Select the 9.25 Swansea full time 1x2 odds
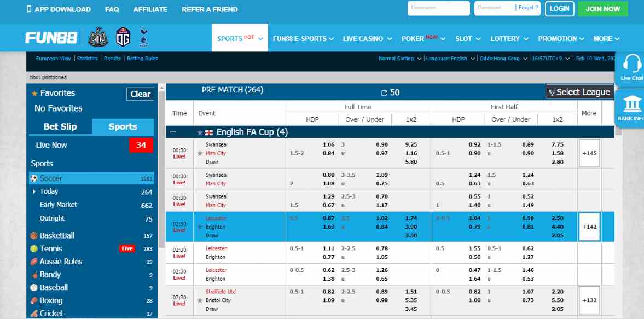 411,144
